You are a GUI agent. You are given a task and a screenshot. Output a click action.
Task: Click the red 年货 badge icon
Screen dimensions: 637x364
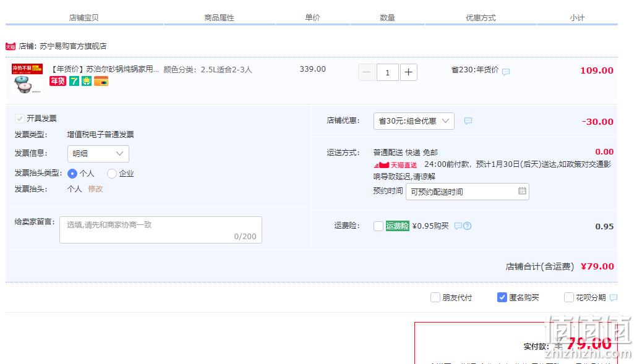(x=58, y=81)
